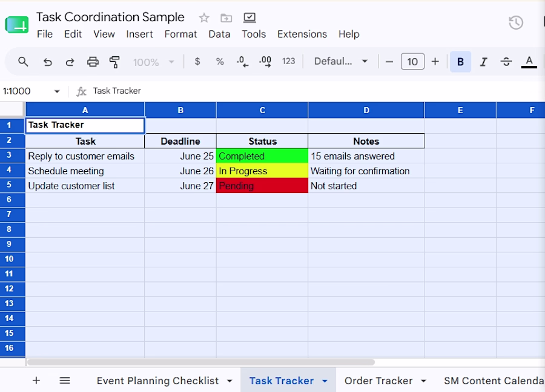The image size is (545, 392).
Task: Activate the paint format tool
Action: 114,62
